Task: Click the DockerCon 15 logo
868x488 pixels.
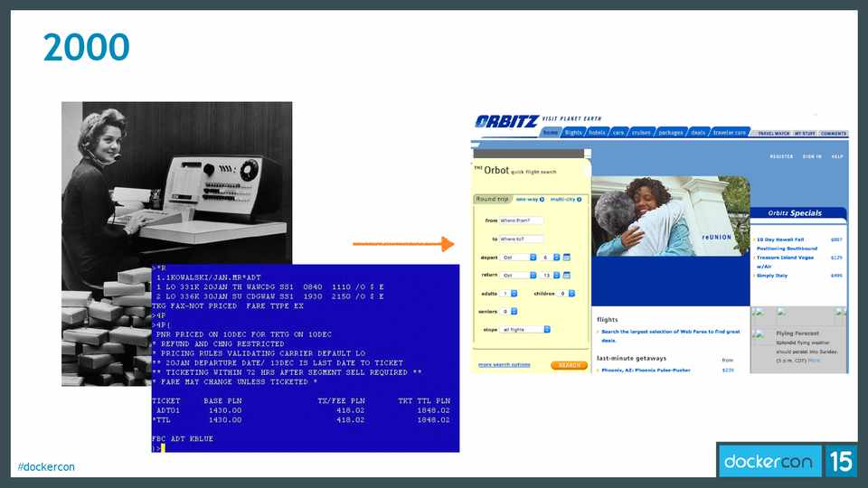Action: (787, 462)
